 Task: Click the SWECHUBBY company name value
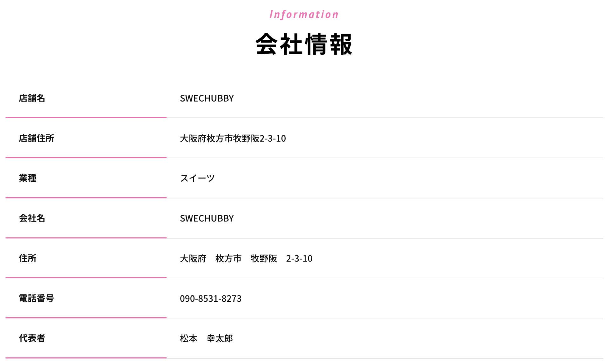click(x=207, y=218)
